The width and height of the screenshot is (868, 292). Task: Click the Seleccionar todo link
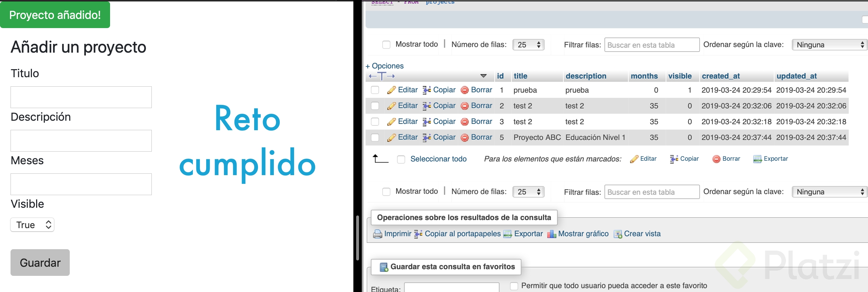coord(439,159)
